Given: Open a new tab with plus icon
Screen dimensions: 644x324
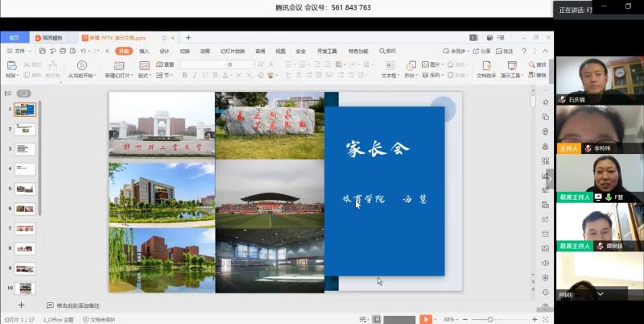Looking at the screenshot, I should click(x=188, y=37).
